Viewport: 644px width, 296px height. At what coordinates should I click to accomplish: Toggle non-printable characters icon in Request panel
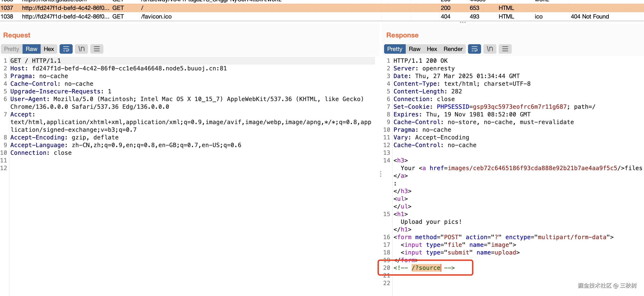click(x=81, y=49)
